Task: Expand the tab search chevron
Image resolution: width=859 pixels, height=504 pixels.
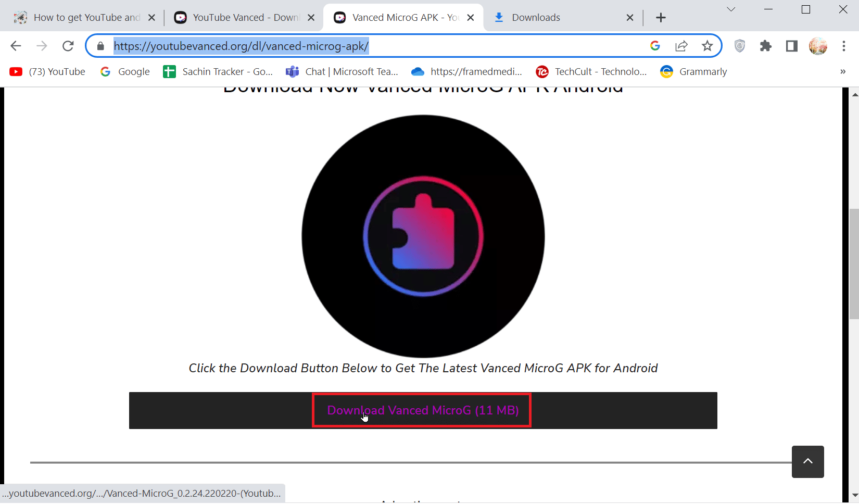Action: pos(731,9)
